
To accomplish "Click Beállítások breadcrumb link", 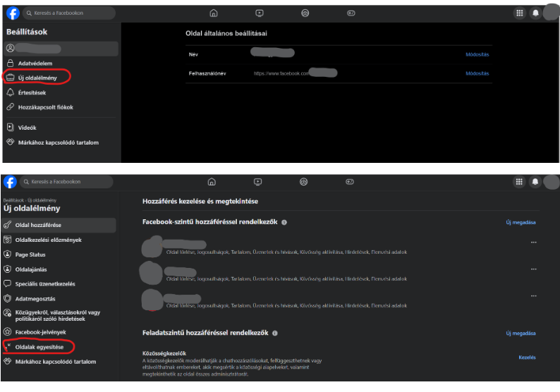I will point(13,201).
